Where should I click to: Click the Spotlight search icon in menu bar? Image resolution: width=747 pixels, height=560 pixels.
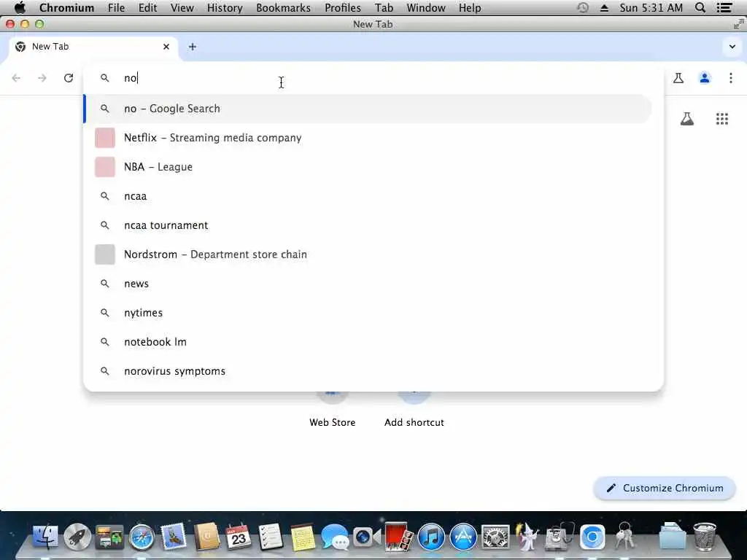(x=700, y=7)
